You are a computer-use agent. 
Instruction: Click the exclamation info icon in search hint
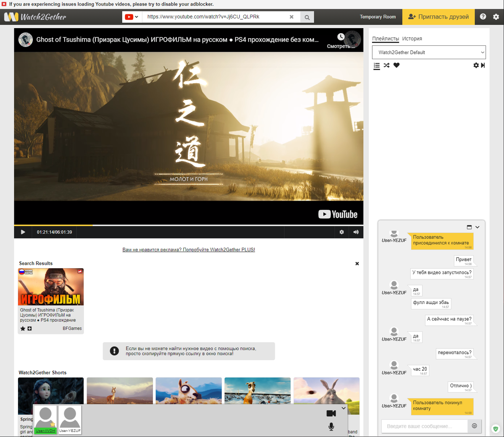(114, 351)
